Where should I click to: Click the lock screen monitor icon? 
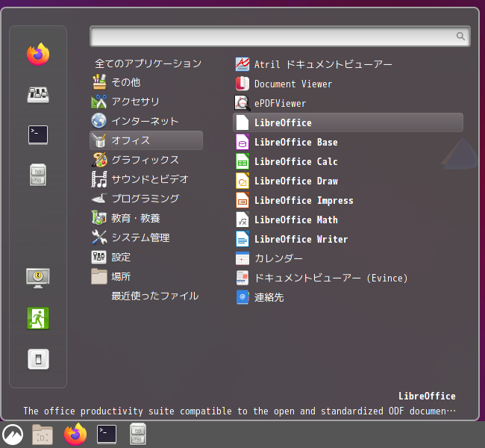point(38,278)
